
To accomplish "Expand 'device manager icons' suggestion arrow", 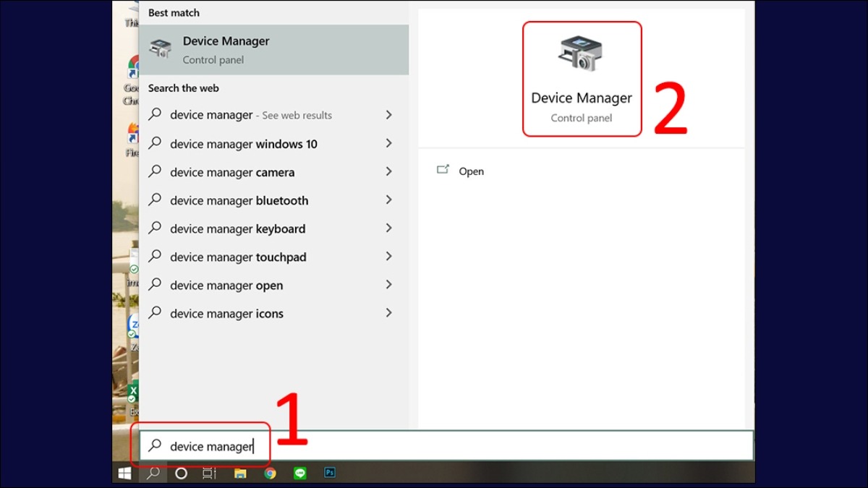I will click(389, 313).
